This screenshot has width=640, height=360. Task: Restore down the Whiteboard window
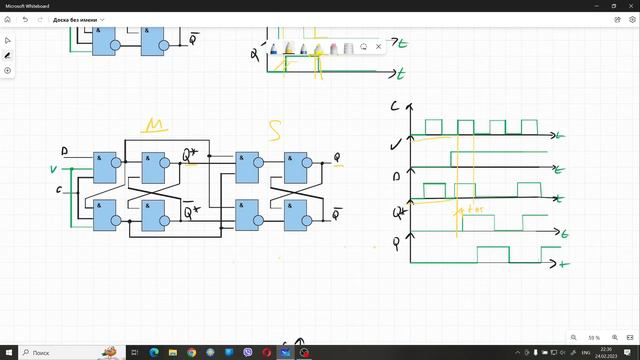click(x=613, y=6)
